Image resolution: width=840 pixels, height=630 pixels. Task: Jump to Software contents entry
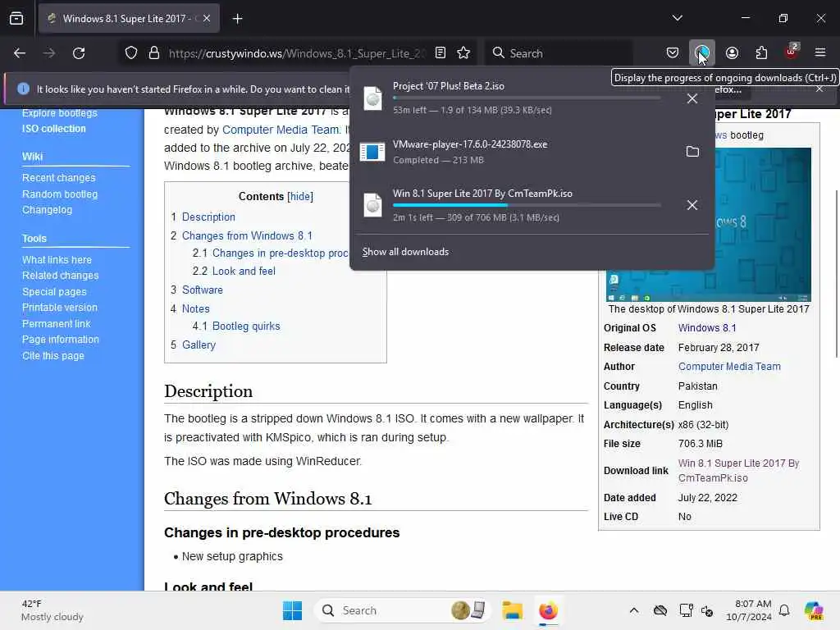(203, 290)
